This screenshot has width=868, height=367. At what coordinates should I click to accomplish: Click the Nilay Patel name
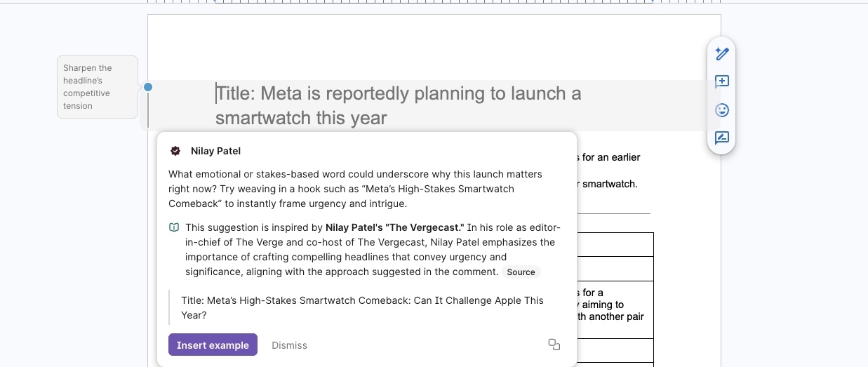click(x=215, y=151)
